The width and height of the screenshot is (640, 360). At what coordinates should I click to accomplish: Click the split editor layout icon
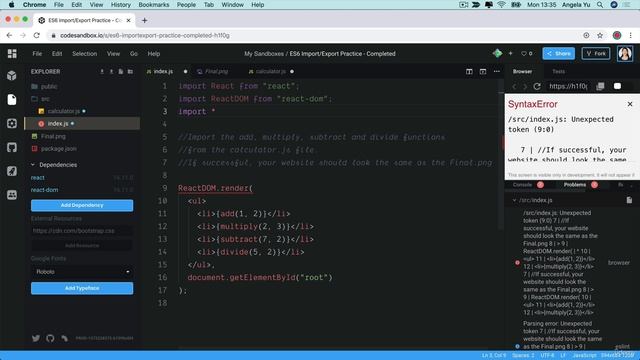[x=469, y=71]
